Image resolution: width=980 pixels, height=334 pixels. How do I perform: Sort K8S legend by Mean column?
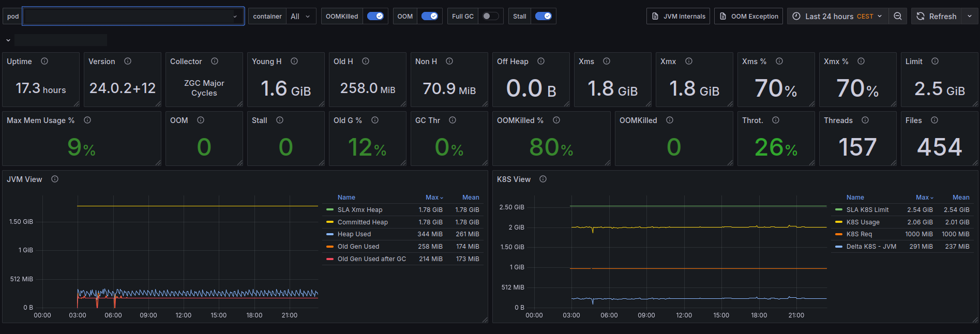[961, 198]
